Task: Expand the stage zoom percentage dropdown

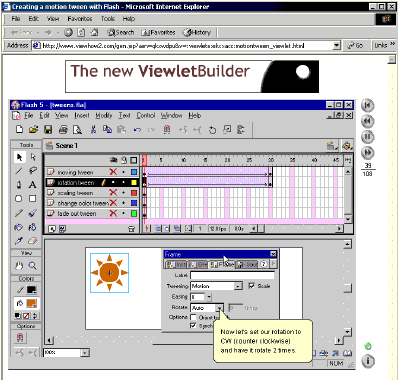Action: 85,352
